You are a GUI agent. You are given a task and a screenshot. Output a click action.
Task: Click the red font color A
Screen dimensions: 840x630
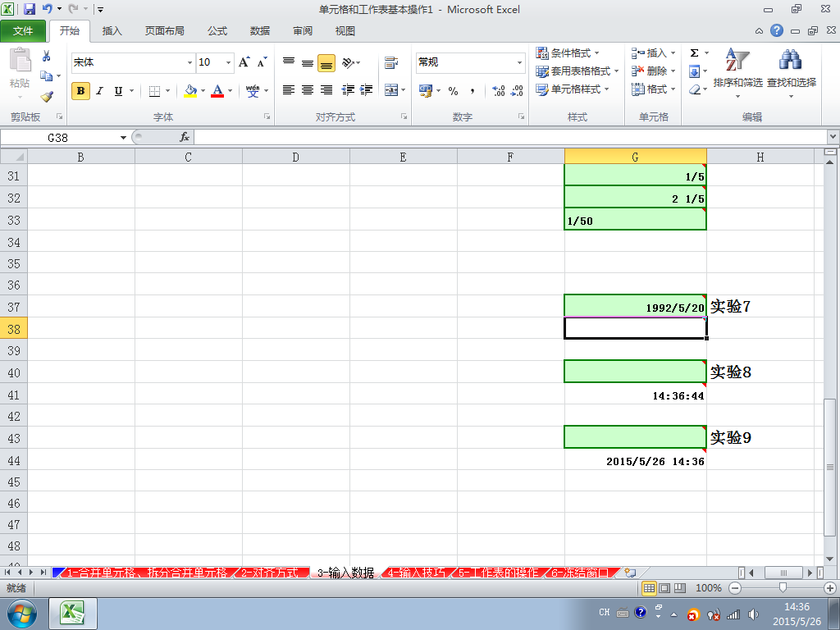coord(217,91)
